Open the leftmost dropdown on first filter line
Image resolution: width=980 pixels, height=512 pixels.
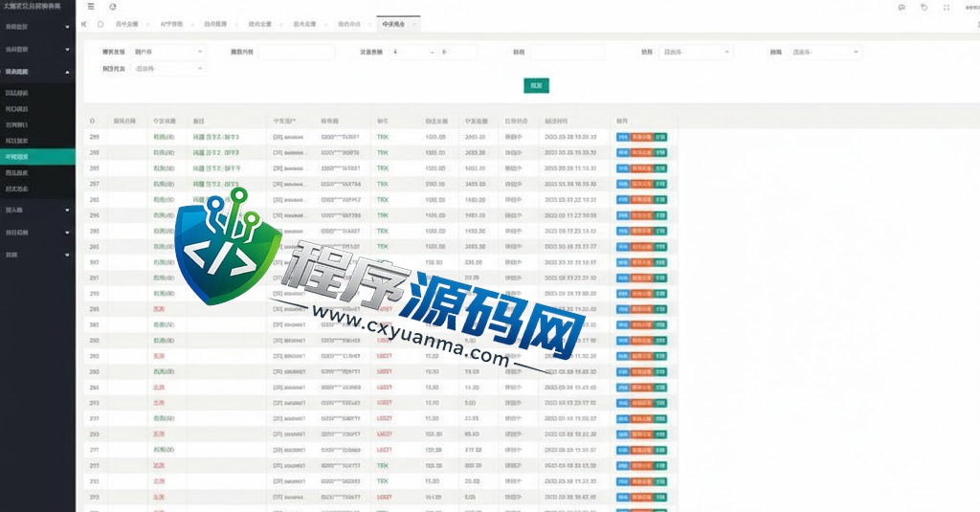point(168,52)
